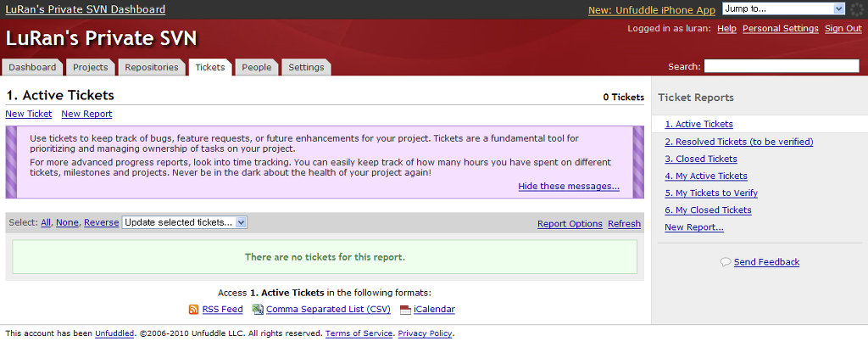Click the Send Feedback speech bubble icon
Screen dimensions: 868x347
(725, 262)
